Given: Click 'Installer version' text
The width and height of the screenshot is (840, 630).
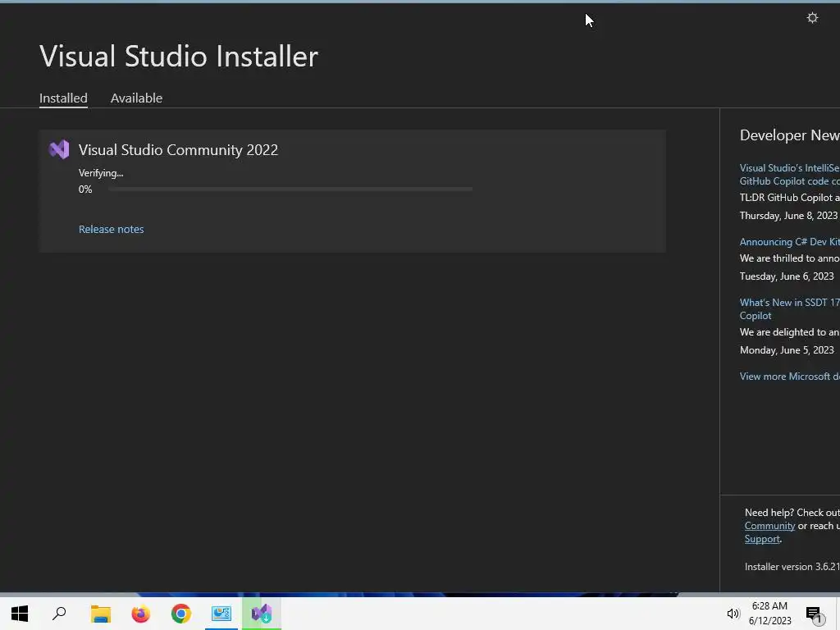Looking at the screenshot, I should [x=792, y=567].
